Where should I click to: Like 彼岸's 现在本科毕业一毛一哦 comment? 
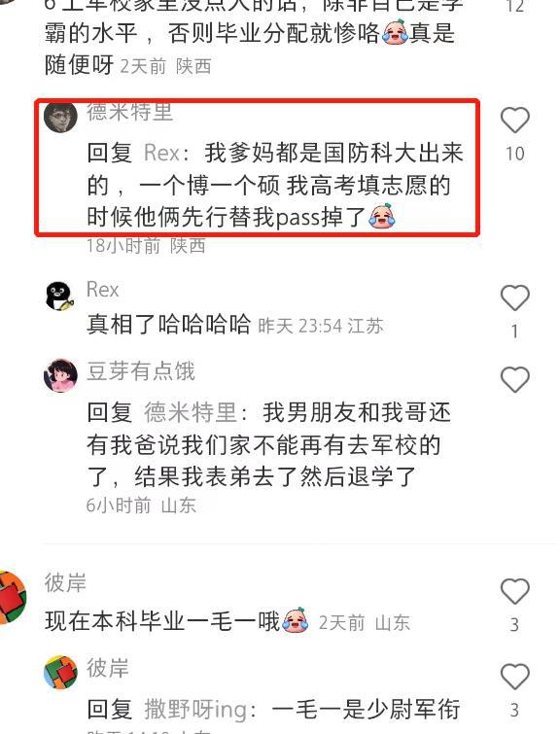pyautogui.click(x=515, y=591)
